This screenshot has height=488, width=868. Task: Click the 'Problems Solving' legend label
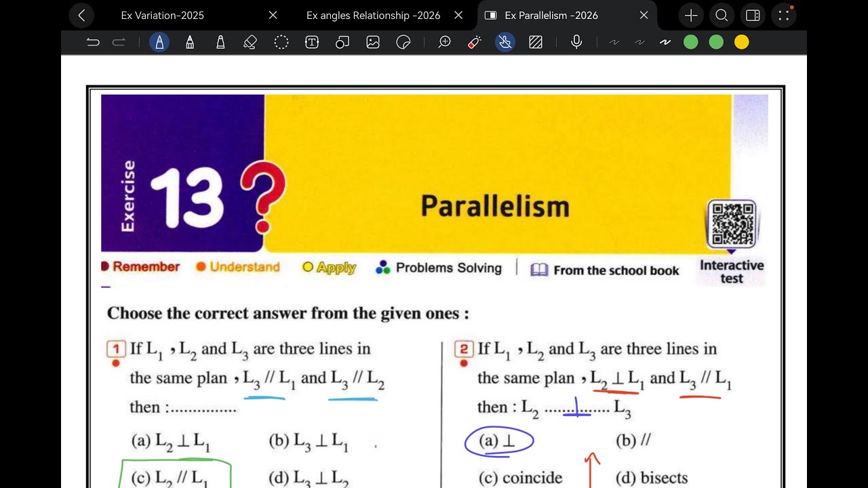coord(449,268)
